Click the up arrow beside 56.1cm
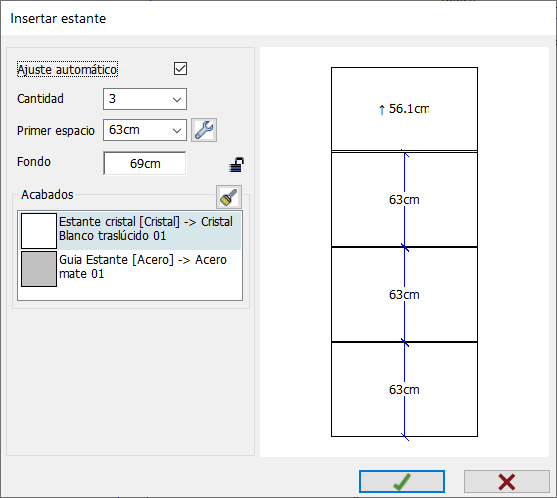Viewport: 557px width, 498px height. point(382,109)
